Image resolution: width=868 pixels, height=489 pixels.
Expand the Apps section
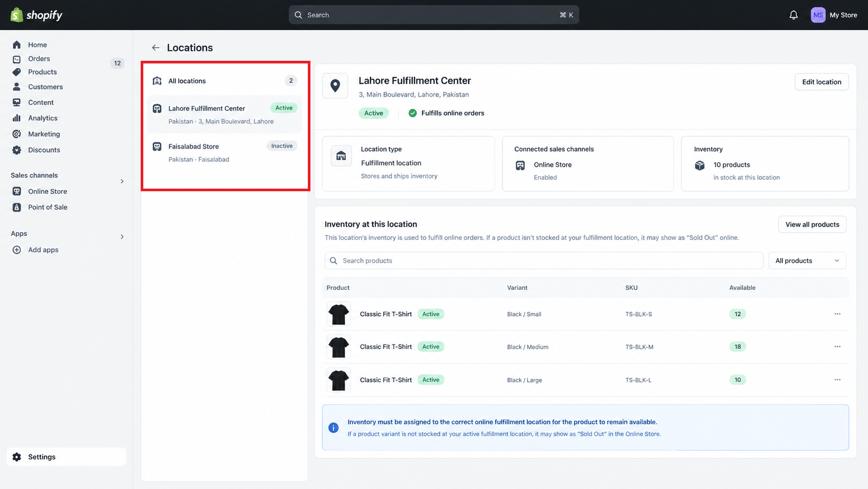[x=122, y=237]
